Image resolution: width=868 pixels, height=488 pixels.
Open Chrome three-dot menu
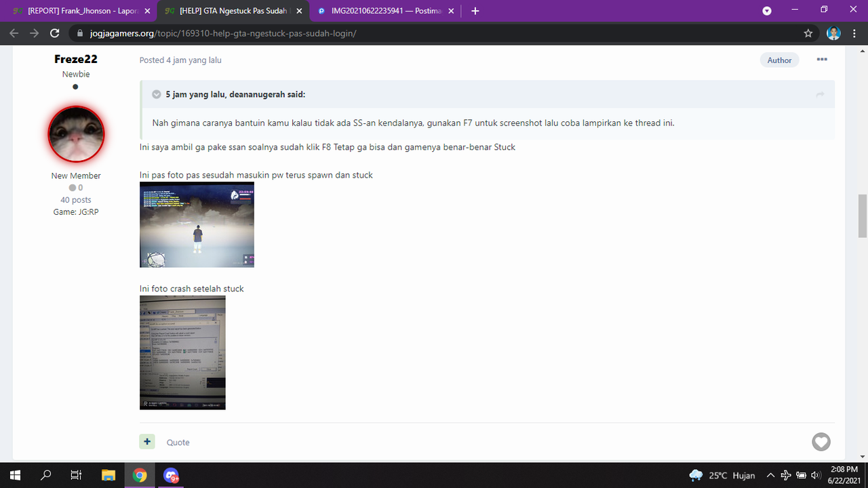(x=854, y=33)
